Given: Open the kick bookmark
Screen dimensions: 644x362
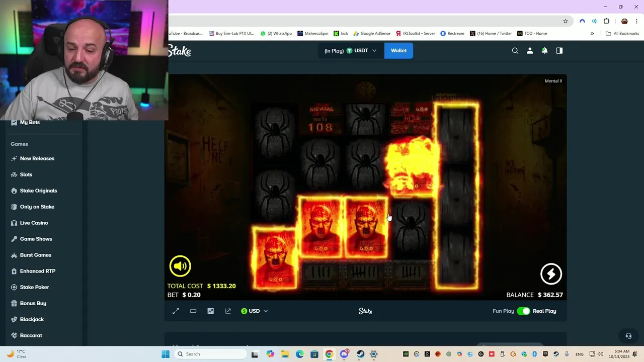Looking at the screenshot, I should pos(341,34).
